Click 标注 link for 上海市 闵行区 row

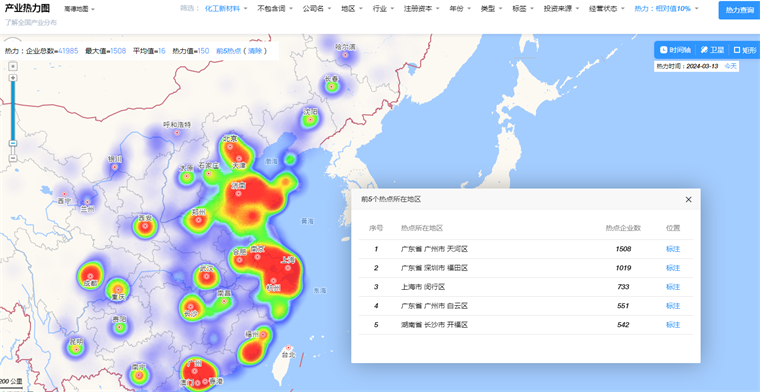click(673, 287)
